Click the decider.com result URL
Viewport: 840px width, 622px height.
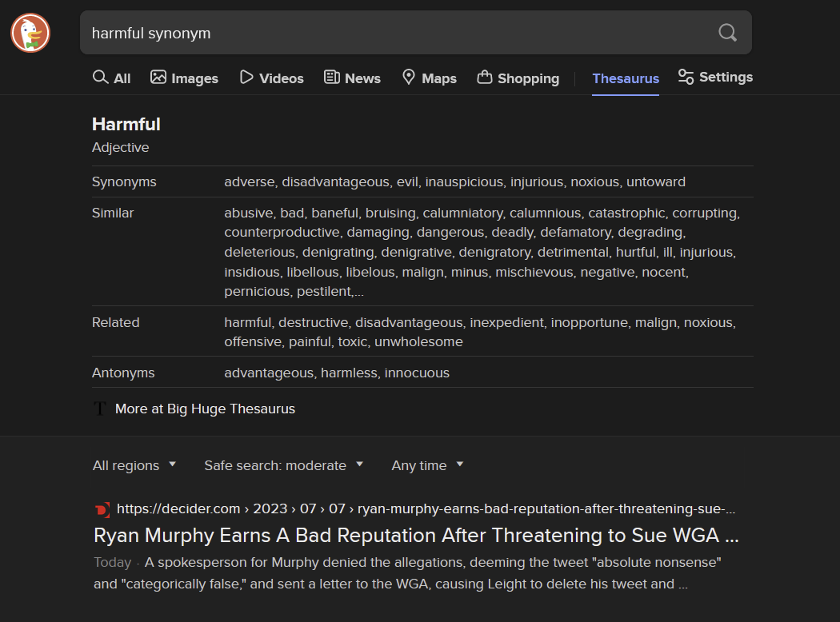[x=426, y=508]
